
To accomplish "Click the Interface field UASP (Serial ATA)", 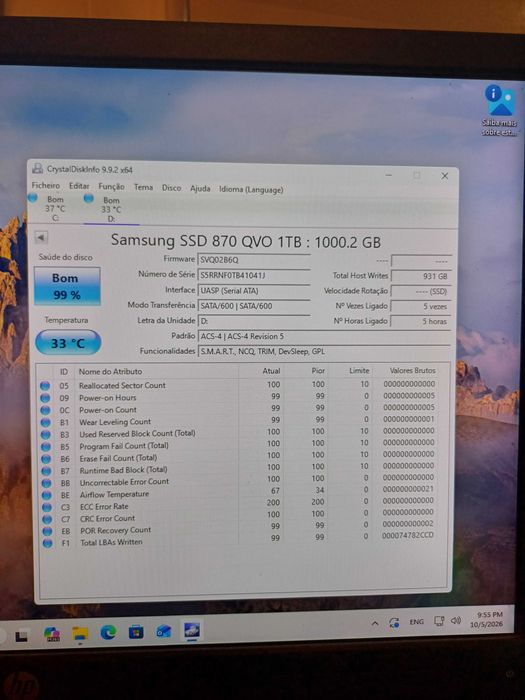I will (x=254, y=291).
